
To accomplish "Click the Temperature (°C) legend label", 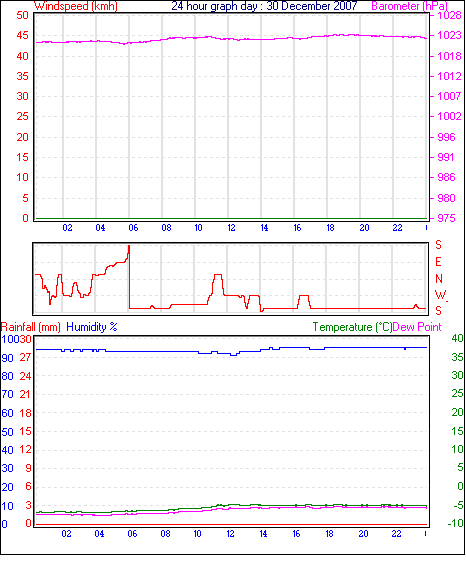I will (352, 327).
